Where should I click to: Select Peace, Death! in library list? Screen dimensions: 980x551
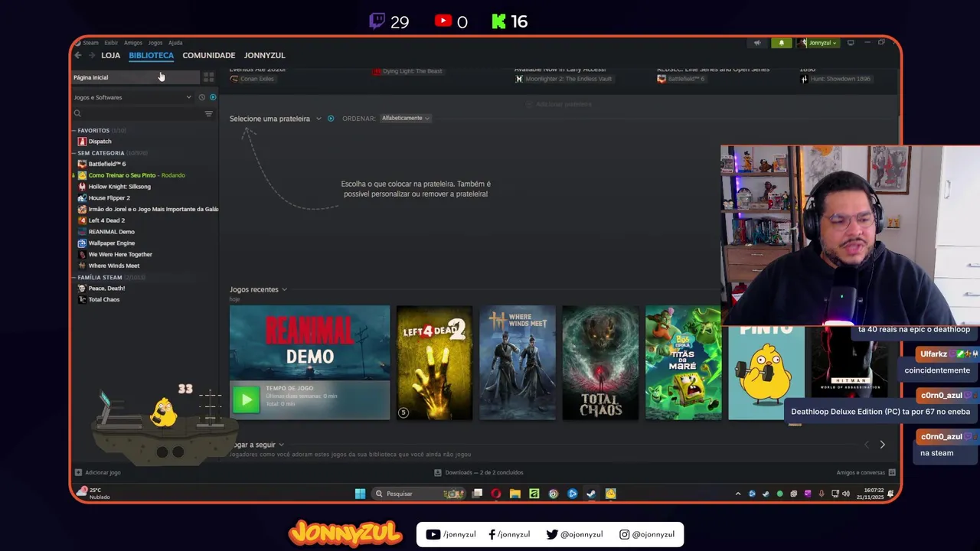click(x=106, y=289)
